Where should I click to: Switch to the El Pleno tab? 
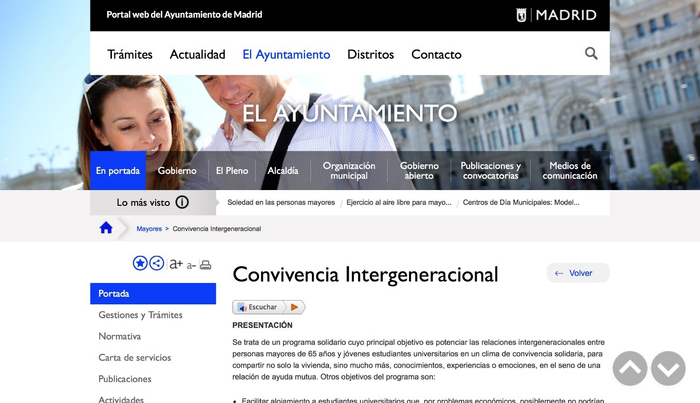tap(232, 170)
